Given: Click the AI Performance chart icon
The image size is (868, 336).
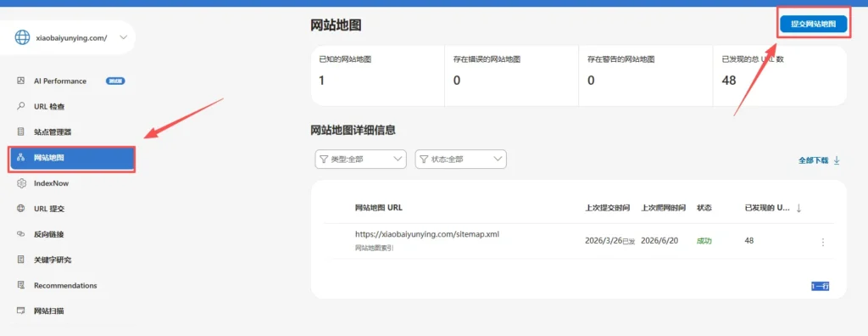Looking at the screenshot, I should tap(21, 81).
